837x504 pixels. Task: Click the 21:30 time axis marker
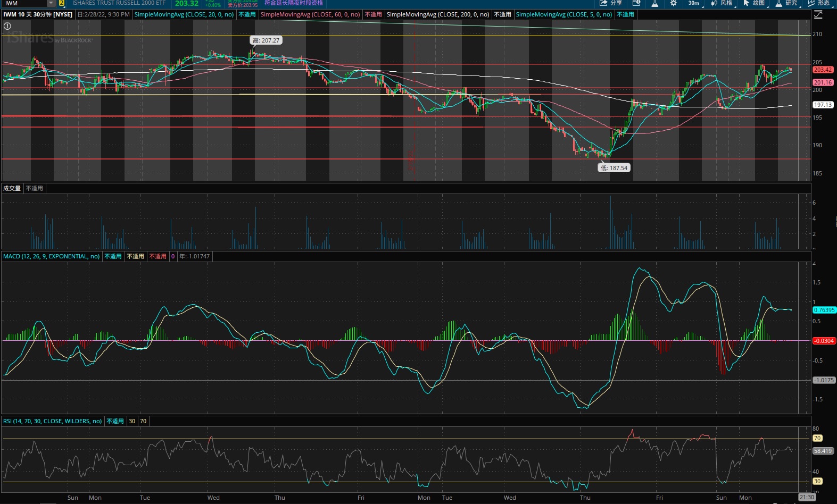pos(807,498)
